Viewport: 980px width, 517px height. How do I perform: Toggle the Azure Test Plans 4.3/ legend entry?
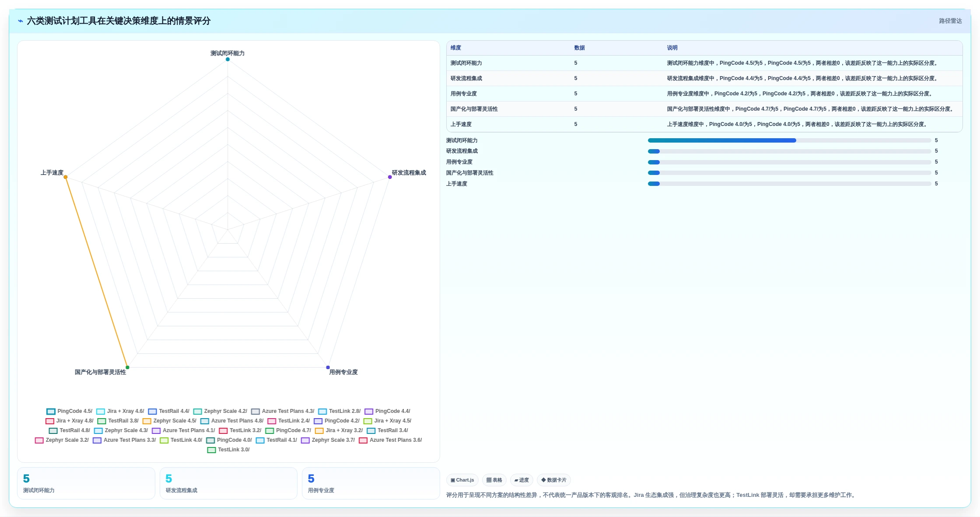pyautogui.click(x=283, y=411)
